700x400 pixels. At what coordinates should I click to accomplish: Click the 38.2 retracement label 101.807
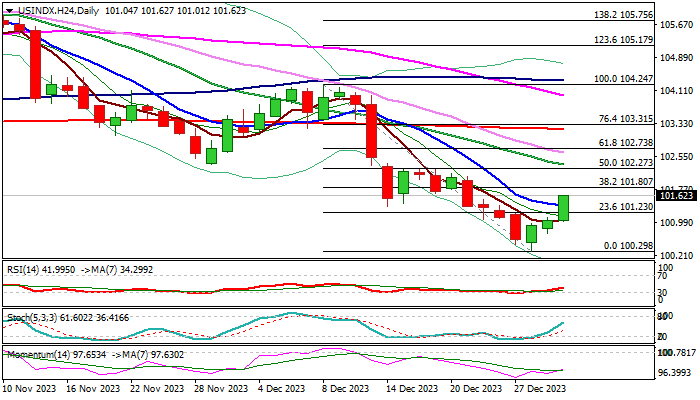[624, 182]
